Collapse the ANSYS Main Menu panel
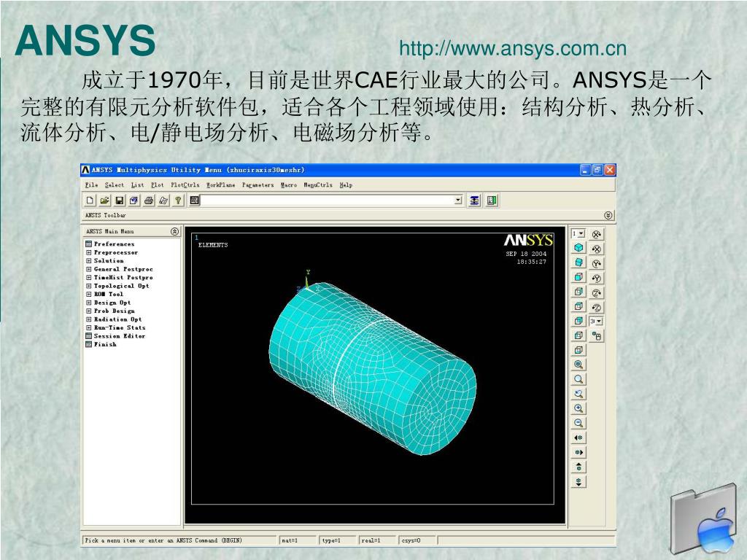 pyautogui.click(x=175, y=231)
